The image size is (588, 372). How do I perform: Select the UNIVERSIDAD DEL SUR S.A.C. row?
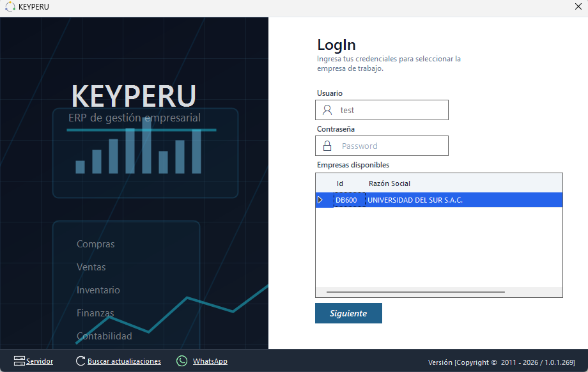point(438,200)
